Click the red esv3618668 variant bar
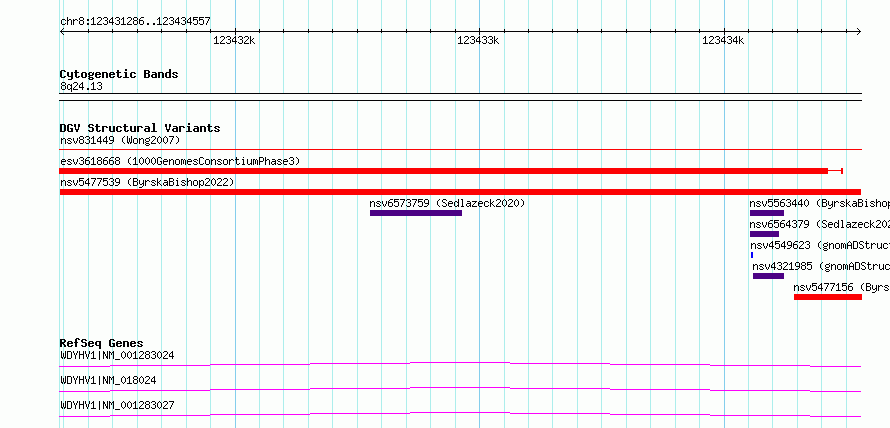The width and height of the screenshot is (890, 428). pos(451,171)
